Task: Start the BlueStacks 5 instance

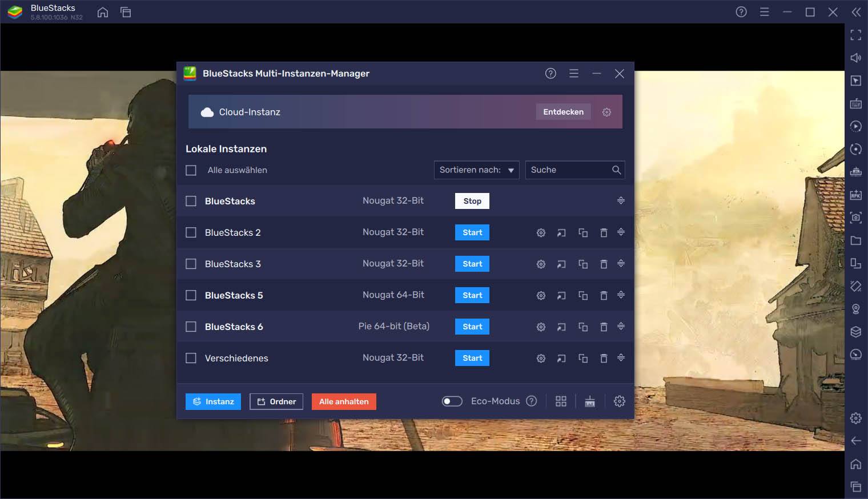Action: (472, 295)
